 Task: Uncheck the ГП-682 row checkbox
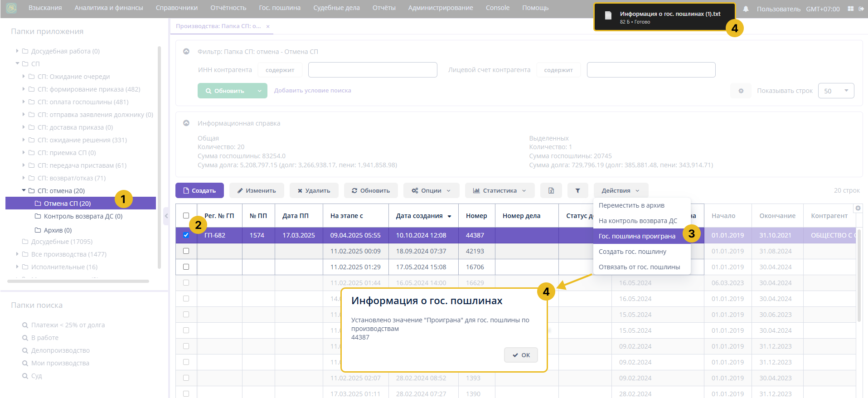tap(186, 235)
